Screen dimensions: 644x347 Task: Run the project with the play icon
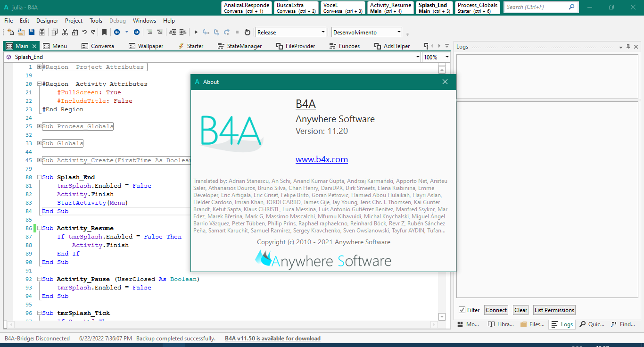coord(196,32)
